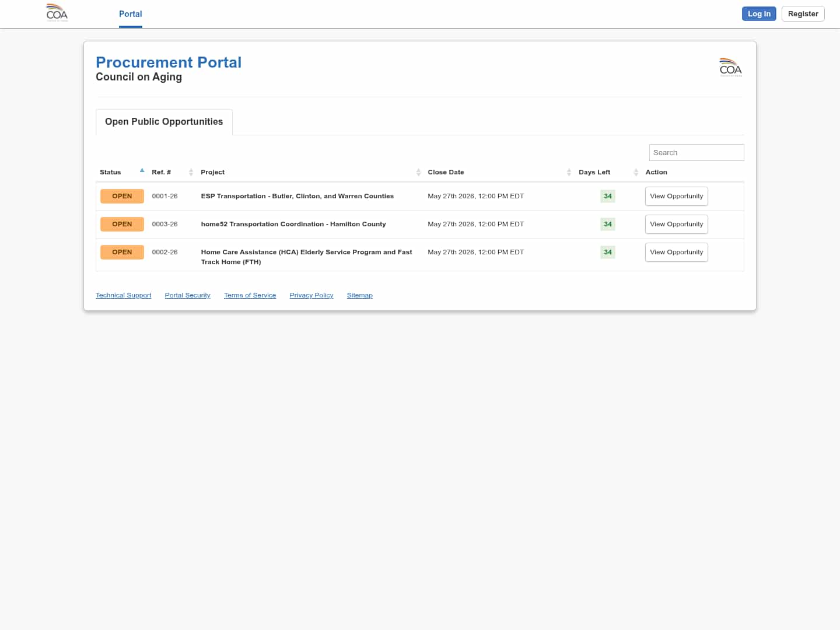Click the 34 days left badge for 0003-26
This screenshot has width=840, height=630.
pos(607,224)
